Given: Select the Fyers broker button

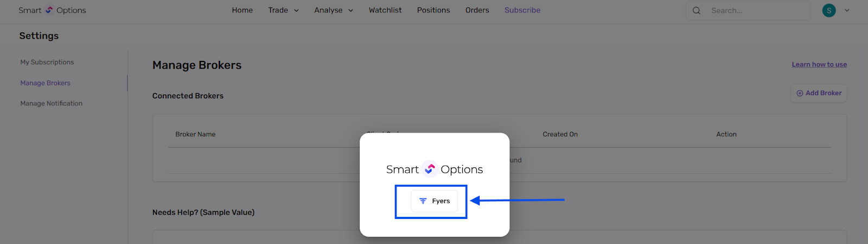Looking at the screenshot, I should click(434, 201).
